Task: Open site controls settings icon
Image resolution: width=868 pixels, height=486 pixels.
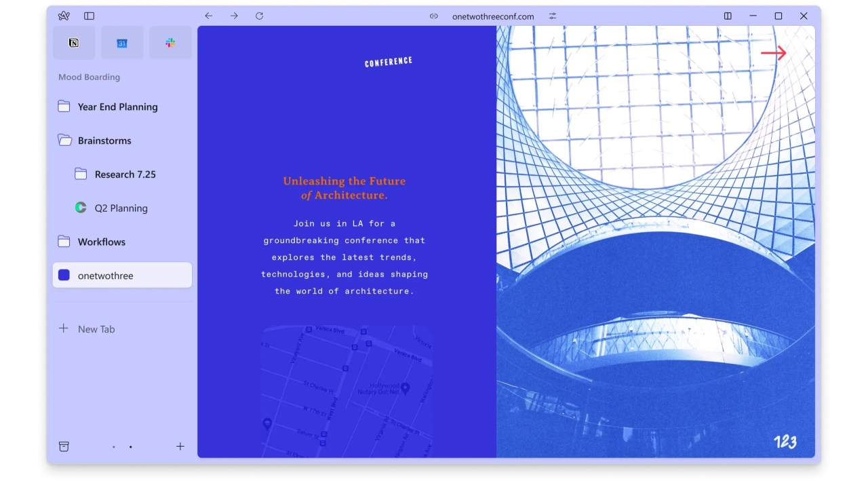Action: 553,16
